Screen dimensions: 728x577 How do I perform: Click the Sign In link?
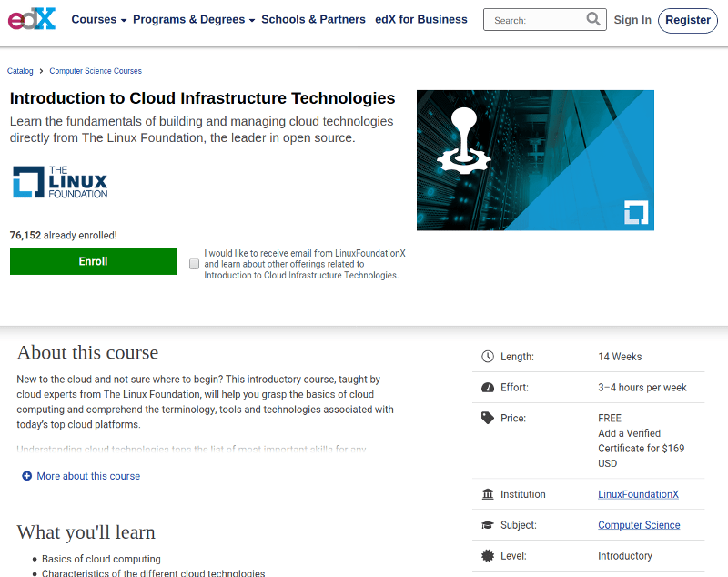coord(632,20)
